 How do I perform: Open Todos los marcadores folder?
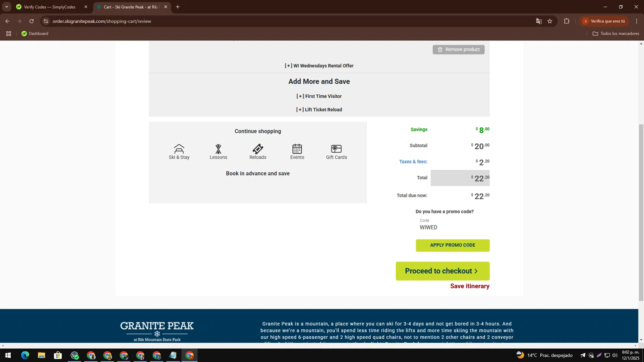click(616, 33)
